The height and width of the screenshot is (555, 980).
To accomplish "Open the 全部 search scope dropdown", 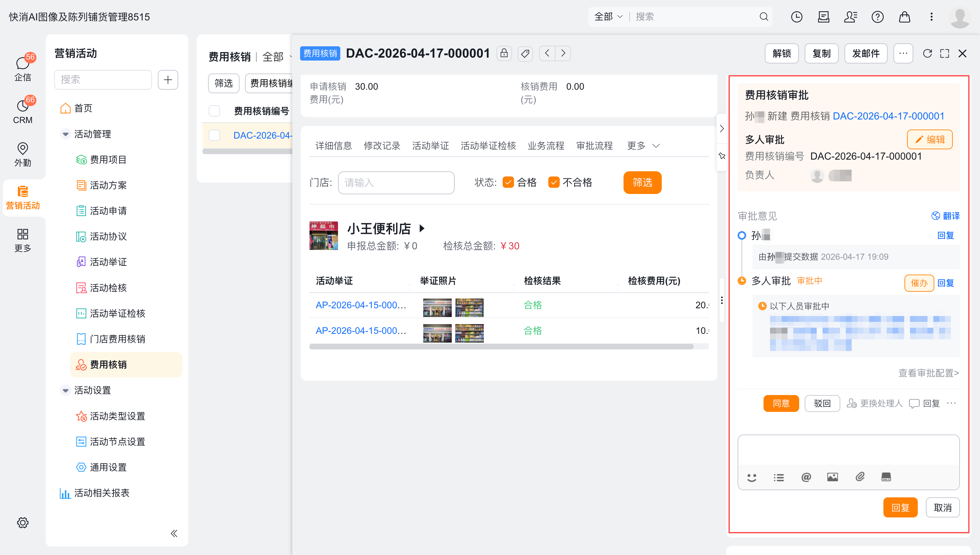I will (x=608, y=17).
